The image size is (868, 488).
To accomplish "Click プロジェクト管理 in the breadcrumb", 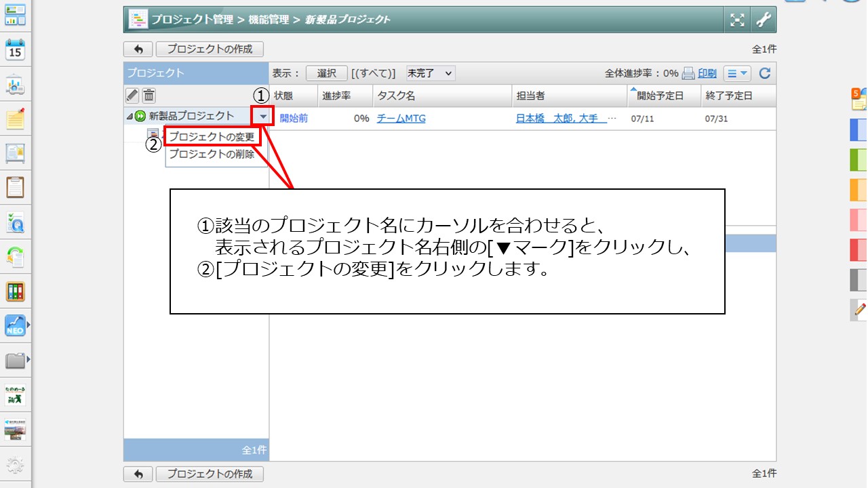I will (x=193, y=20).
